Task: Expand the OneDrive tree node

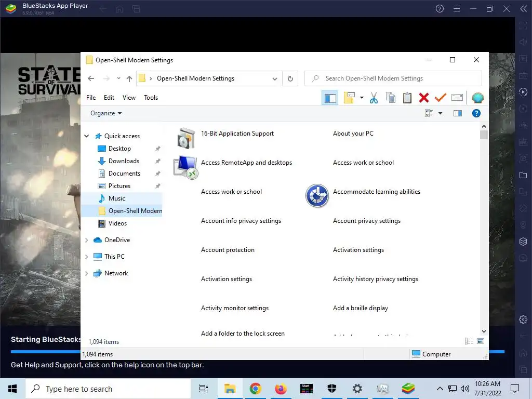Action: pyautogui.click(x=87, y=240)
